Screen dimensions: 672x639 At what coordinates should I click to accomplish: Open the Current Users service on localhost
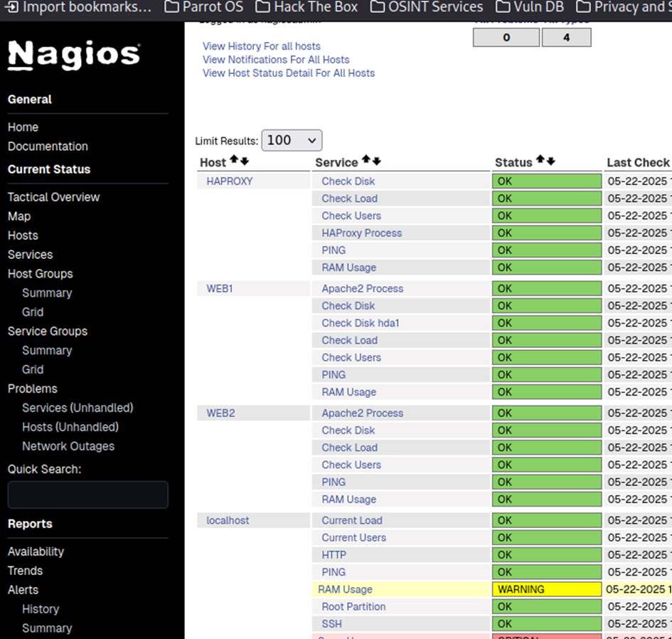tap(354, 537)
